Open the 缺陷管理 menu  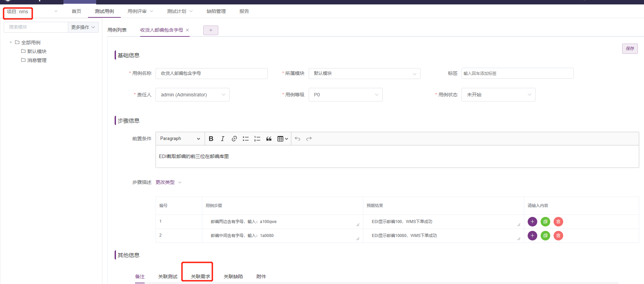[216, 11]
